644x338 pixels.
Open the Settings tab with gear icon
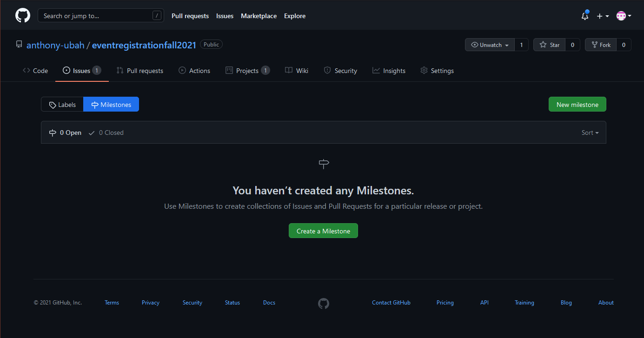click(437, 71)
